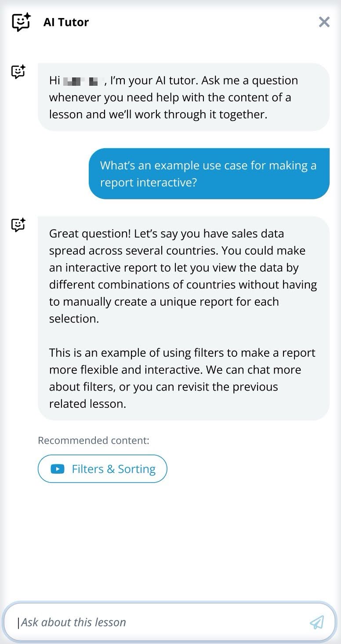
Task: Click the AI Tutor avatar next to the sales answer
Action: click(17, 226)
